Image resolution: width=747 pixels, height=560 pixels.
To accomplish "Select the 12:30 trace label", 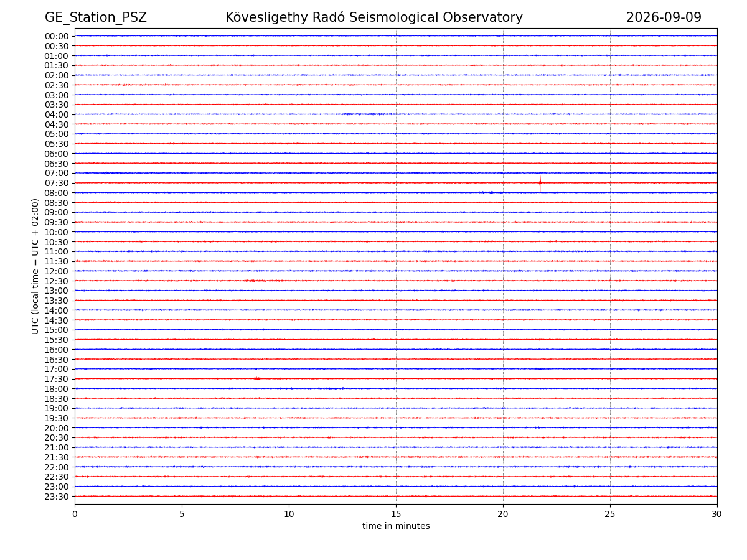I will pyautogui.click(x=57, y=281).
